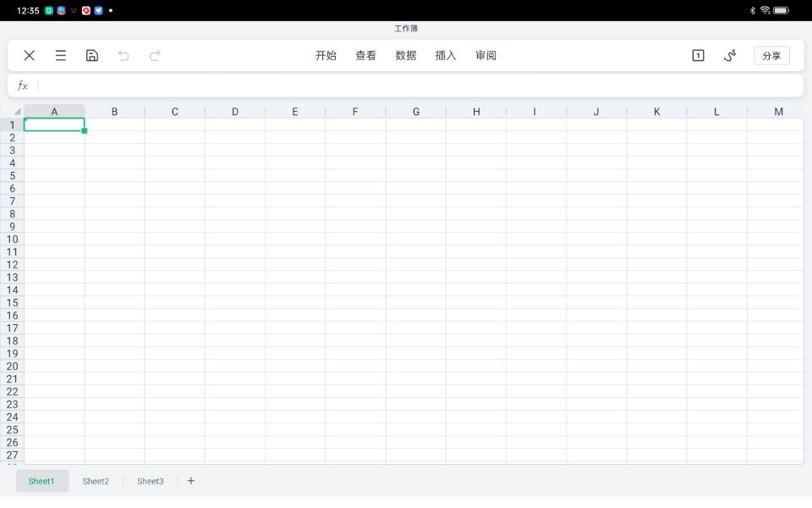Tap the handwriting pen icon
Image resolution: width=812 pixels, height=508 pixels.
[730, 56]
